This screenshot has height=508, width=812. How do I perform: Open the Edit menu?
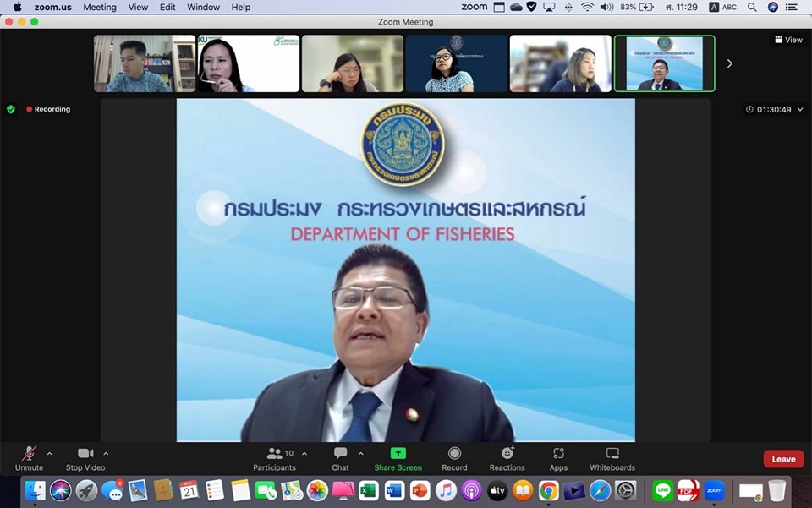pyautogui.click(x=167, y=8)
